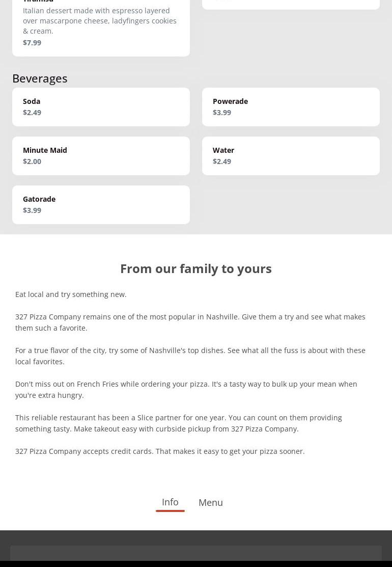Pick the Water beverage item

point(291,156)
